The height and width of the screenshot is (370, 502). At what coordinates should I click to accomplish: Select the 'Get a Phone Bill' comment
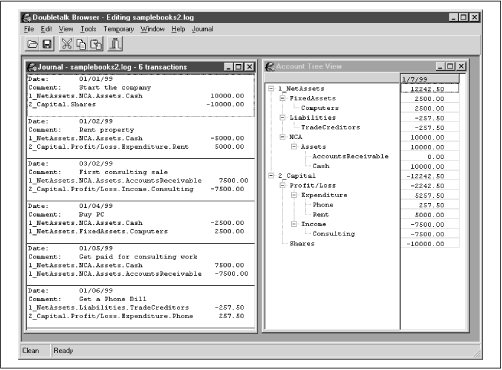[113, 299]
